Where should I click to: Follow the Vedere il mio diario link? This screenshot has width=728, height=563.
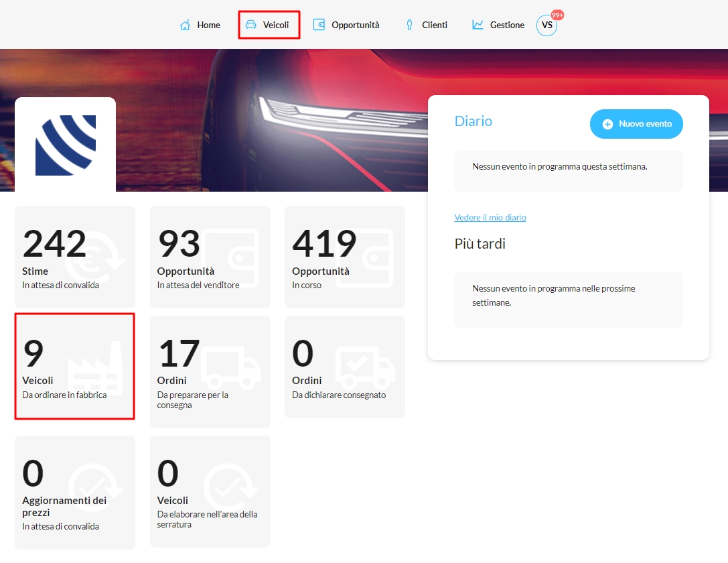pyautogui.click(x=490, y=217)
